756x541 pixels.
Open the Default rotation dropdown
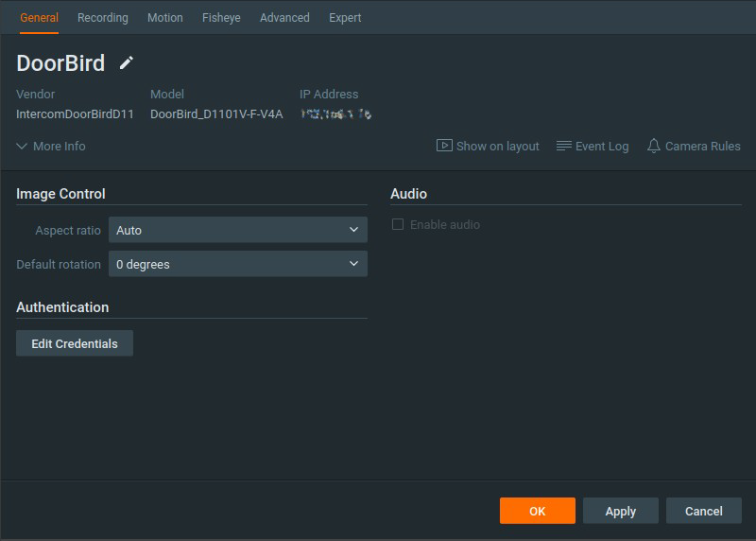point(238,264)
